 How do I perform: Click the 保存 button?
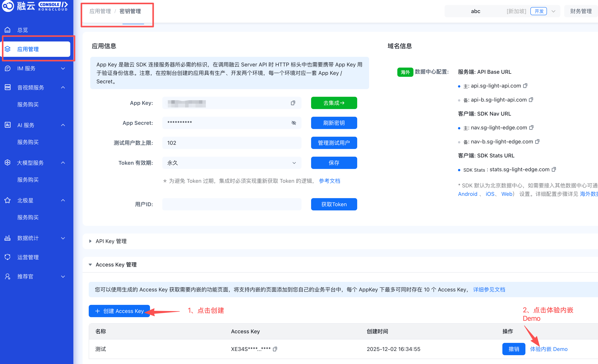334,163
